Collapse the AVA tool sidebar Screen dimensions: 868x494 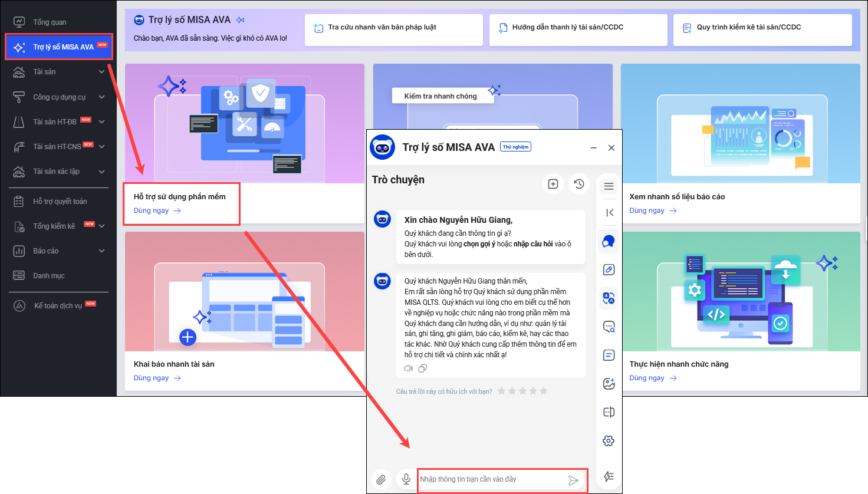[610, 213]
